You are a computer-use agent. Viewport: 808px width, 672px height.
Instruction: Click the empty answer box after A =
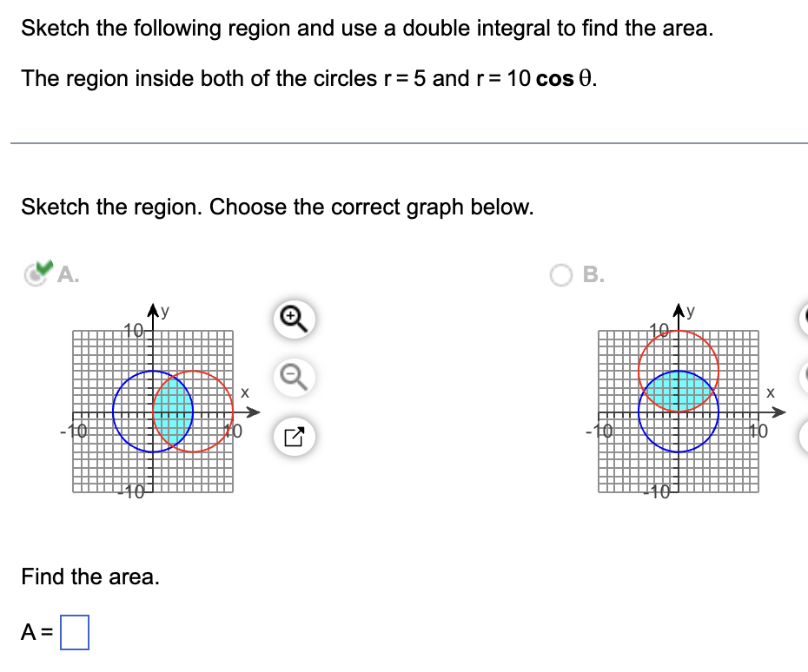[x=74, y=632]
